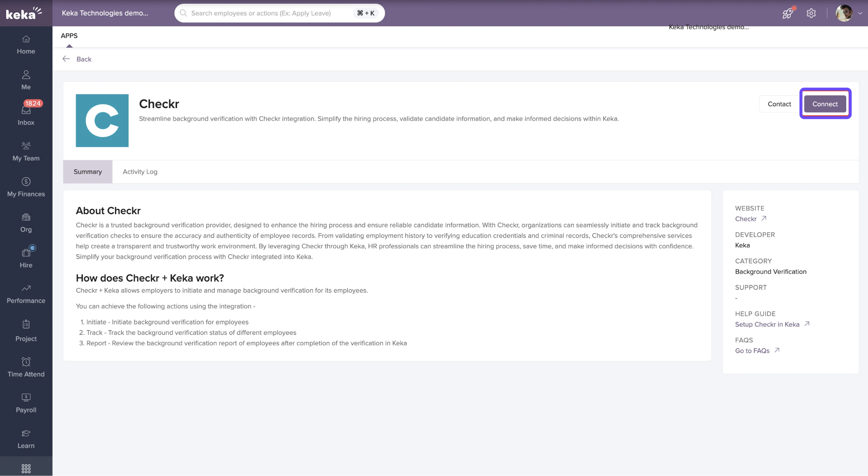Select the Summary tab
This screenshot has height=476, width=868.
pyautogui.click(x=87, y=172)
